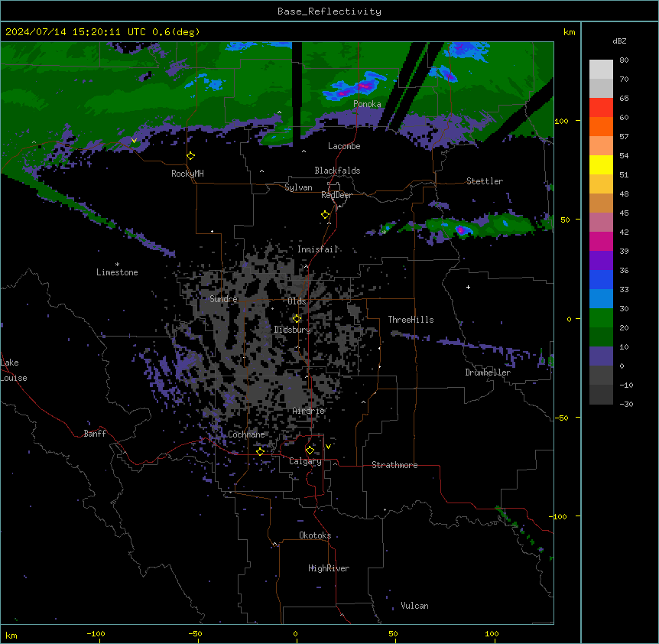The image size is (659, 644).
Task: Select the red 60-65 dBZ legend swatch
Action: [601, 108]
